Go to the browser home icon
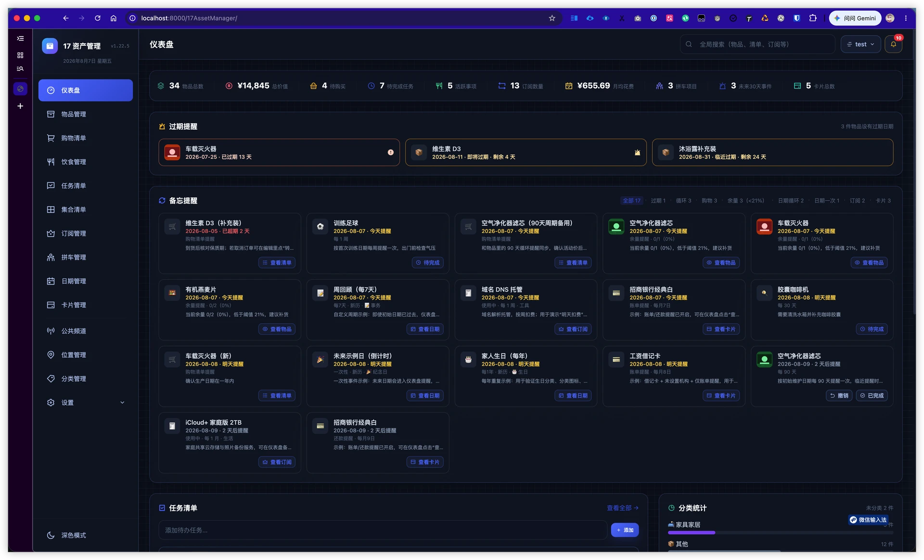This screenshot has width=924, height=560. 114,18
